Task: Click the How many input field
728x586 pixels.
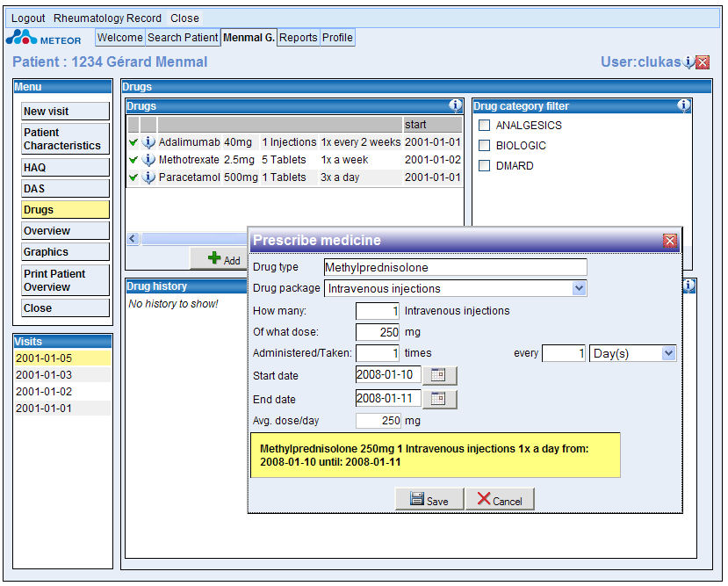Action: 378,311
